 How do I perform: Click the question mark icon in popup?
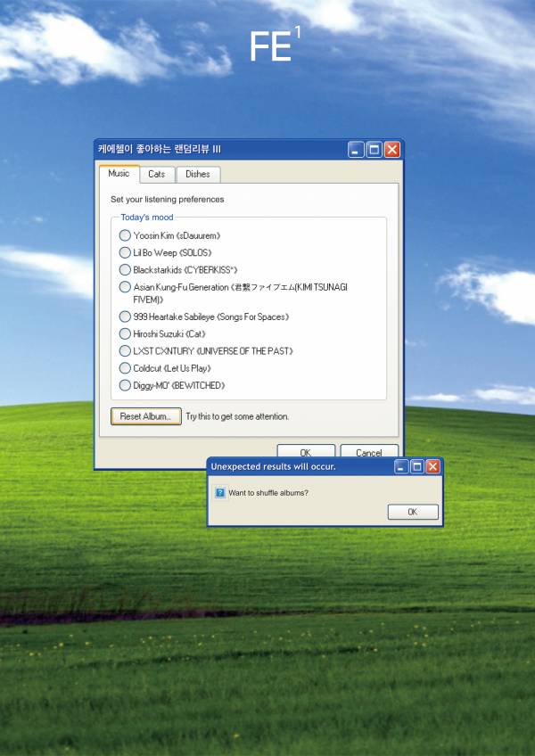pos(220,493)
